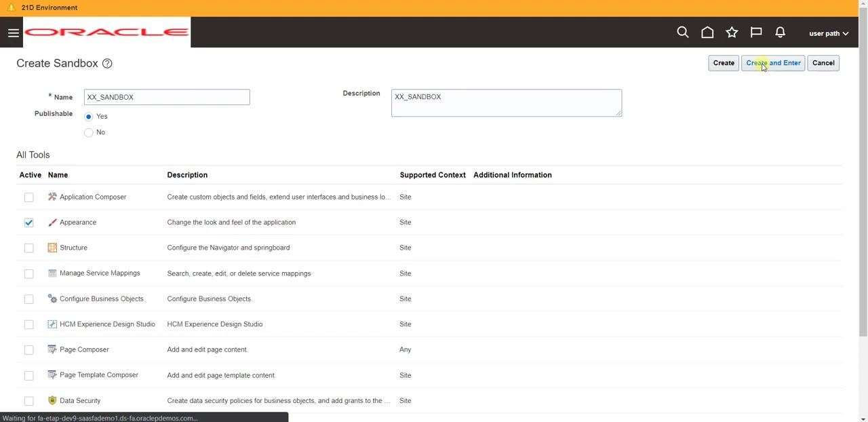Click the 21D Environment banner text
Image resolution: width=868 pixels, height=422 pixels.
50,7
